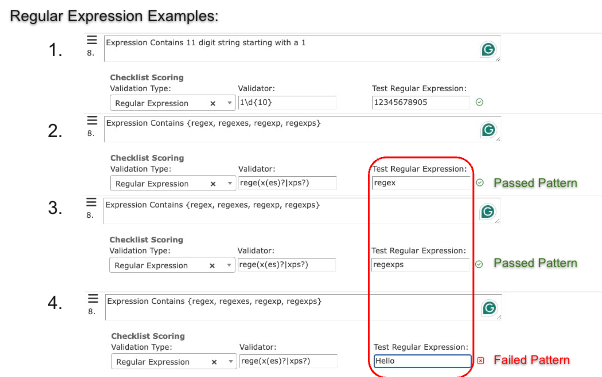The width and height of the screenshot is (602, 377).
Task: Click the Grammarly icon in example 2
Action: (488, 130)
